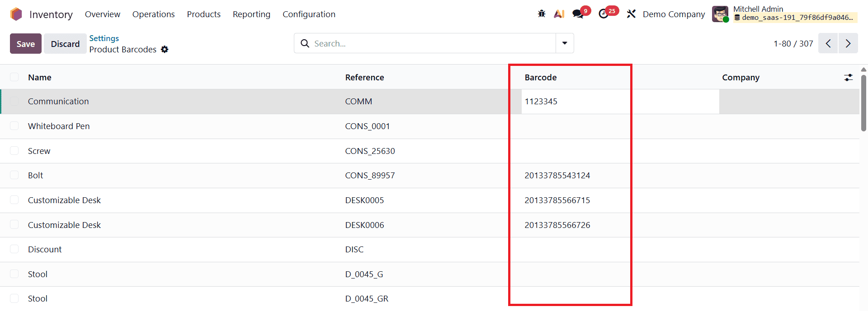This screenshot has width=868, height=311.
Task: Click the search magnifier icon
Action: [x=305, y=43]
